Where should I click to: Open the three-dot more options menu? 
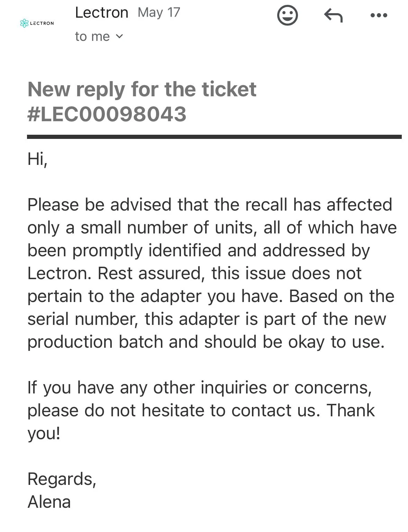tap(379, 15)
